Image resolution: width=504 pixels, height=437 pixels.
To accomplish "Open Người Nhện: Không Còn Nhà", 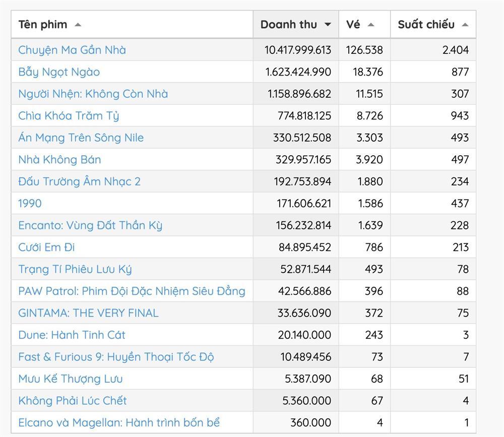I will pyautogui.click(x=93, y=94).
